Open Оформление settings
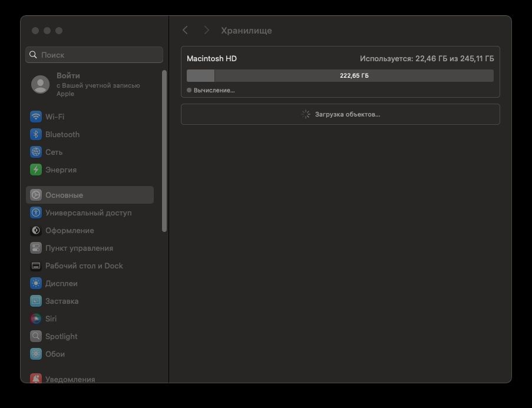 coord(90,230)
